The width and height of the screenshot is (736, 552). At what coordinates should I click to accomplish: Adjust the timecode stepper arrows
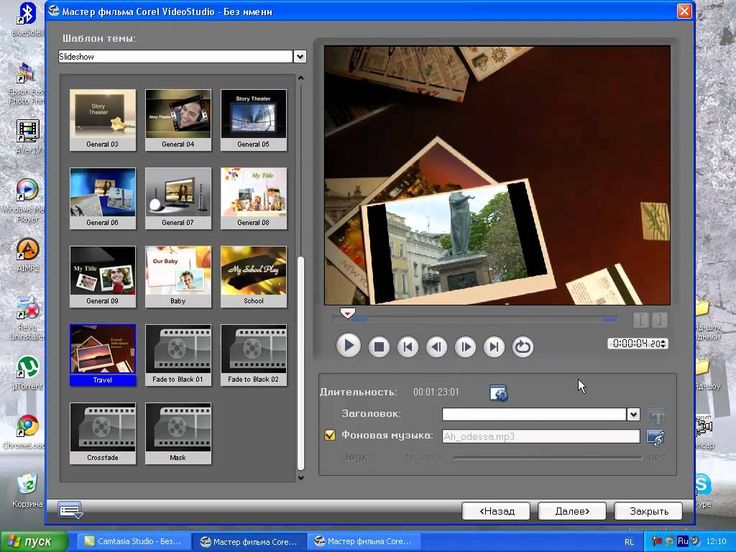(x=664, y=344)
